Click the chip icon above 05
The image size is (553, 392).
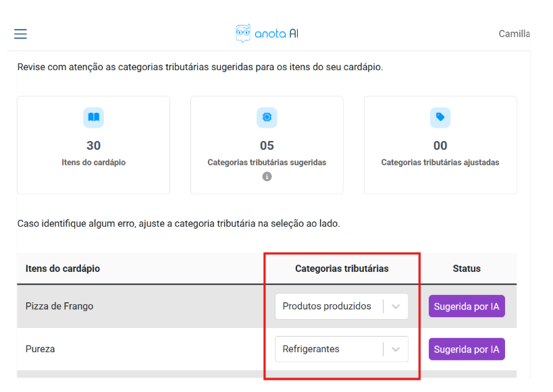(x=267, y=117)
